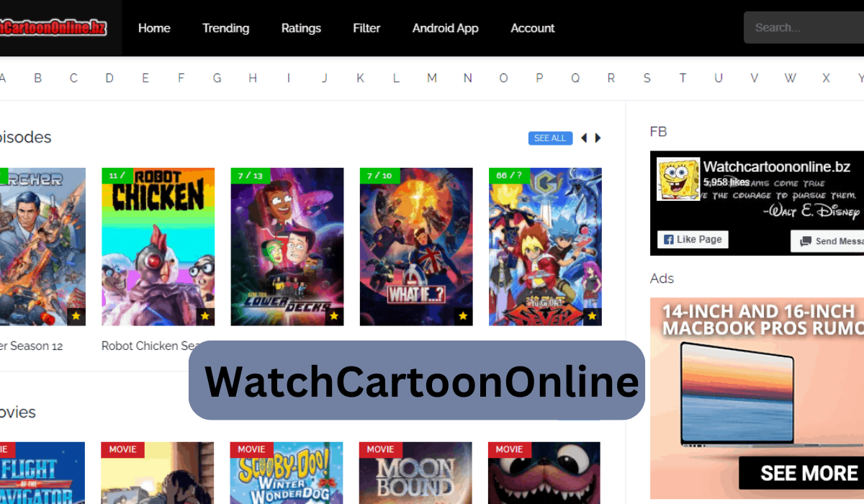The width and height of the screenshot is (864, 504).
Task: Click the SEE ALL episodes button
Action: (x=550, y=138)
